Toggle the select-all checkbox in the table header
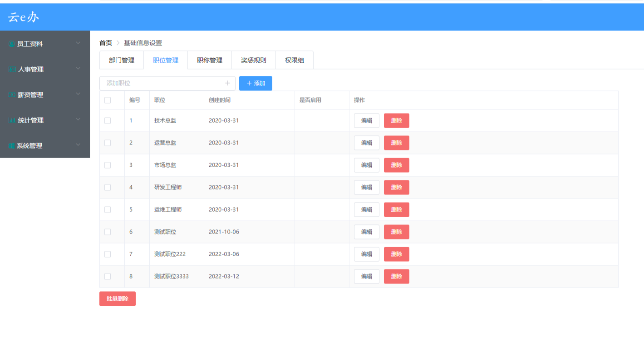 108,100
